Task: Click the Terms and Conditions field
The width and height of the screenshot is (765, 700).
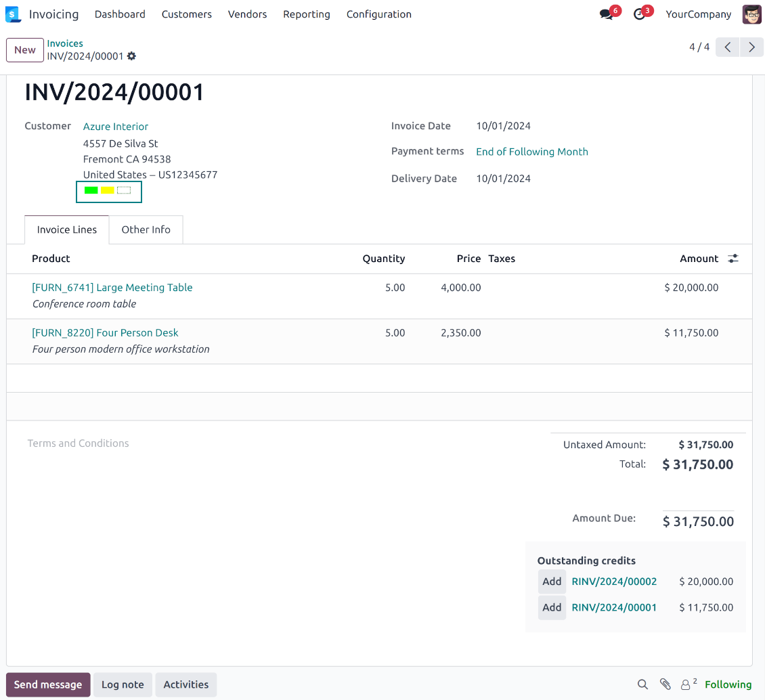Action: pyautogui.click(x=78, y=443)
